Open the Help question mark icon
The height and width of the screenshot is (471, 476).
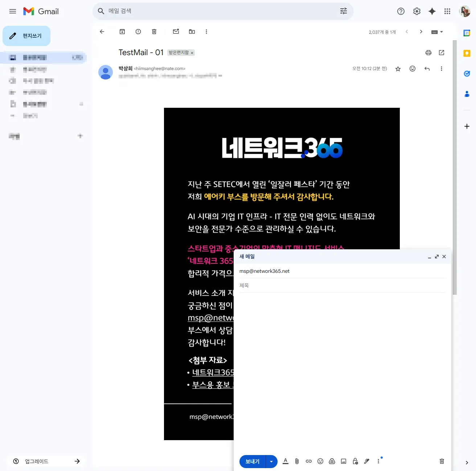pos(401,11)
